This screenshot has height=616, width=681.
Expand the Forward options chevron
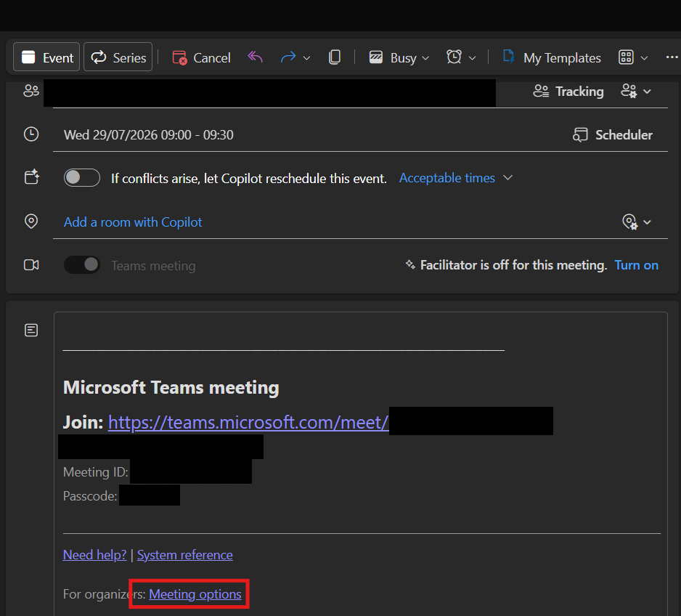(x=306, y=58)
